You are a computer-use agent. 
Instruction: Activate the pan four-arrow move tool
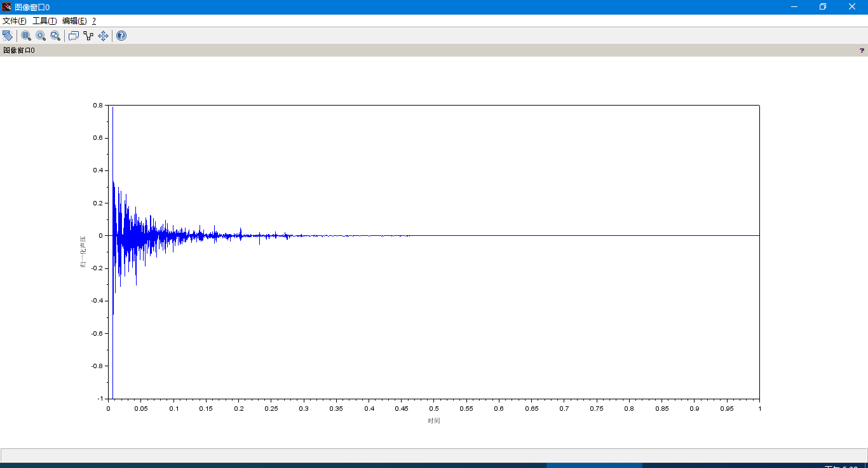pyautogui.click(x=103, y=36)
